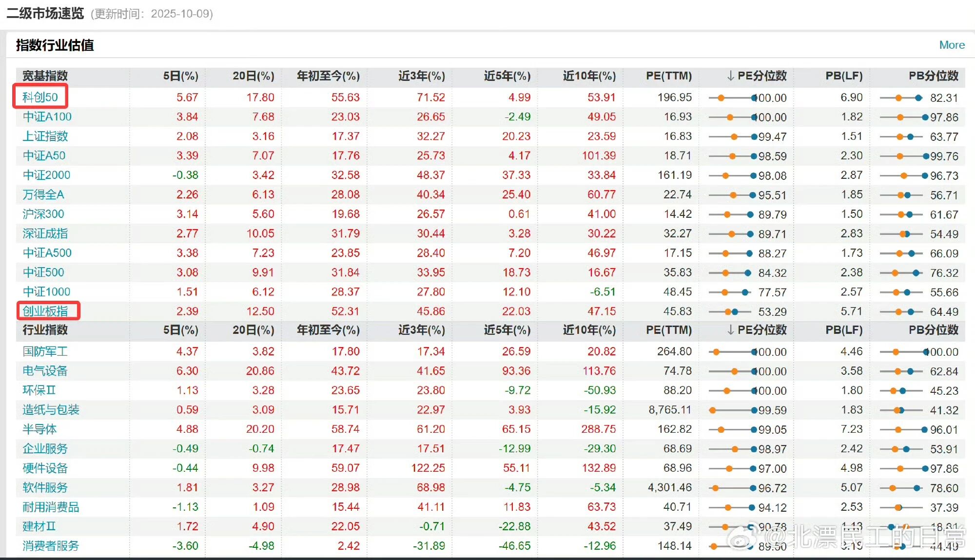Select the 半导体 industry row link
Screen dimensions: 975x560
point(39,429)
